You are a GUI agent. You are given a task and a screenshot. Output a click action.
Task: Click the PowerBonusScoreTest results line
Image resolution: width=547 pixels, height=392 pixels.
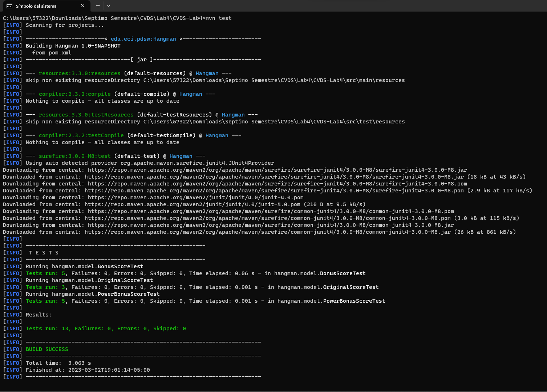point(205,301)
